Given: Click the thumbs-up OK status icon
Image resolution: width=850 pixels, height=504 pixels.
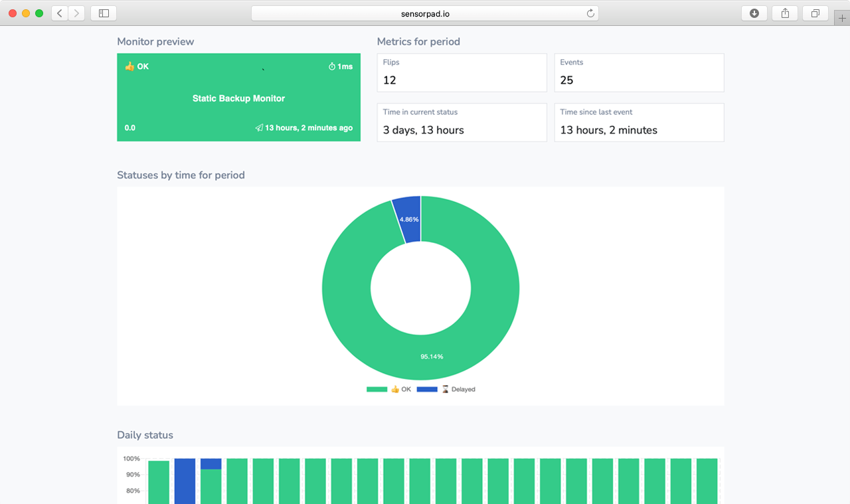Looking at the screenshot, I should (x=129, y=66).
